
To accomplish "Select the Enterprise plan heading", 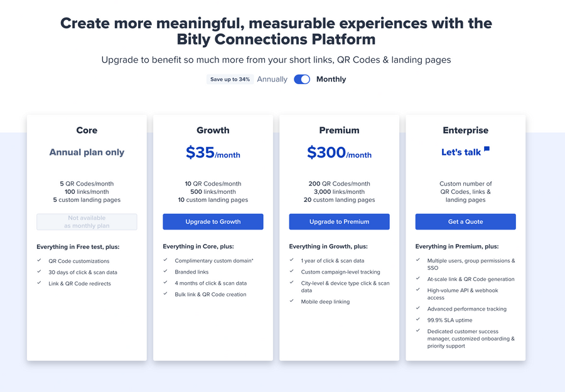I will pos(465,130).
